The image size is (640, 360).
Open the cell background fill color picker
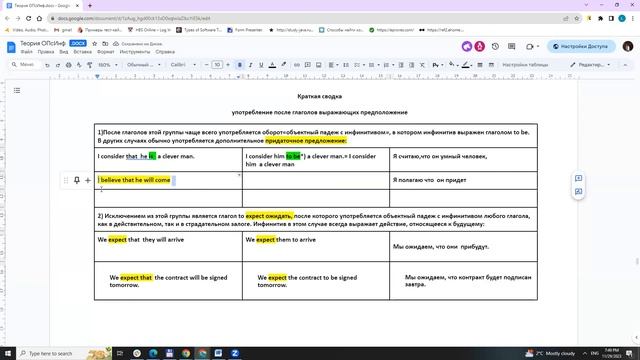(x=452, y=64)
